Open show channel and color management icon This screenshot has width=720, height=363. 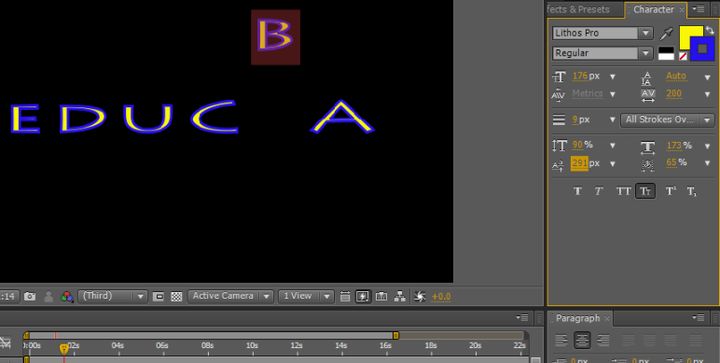68,297
